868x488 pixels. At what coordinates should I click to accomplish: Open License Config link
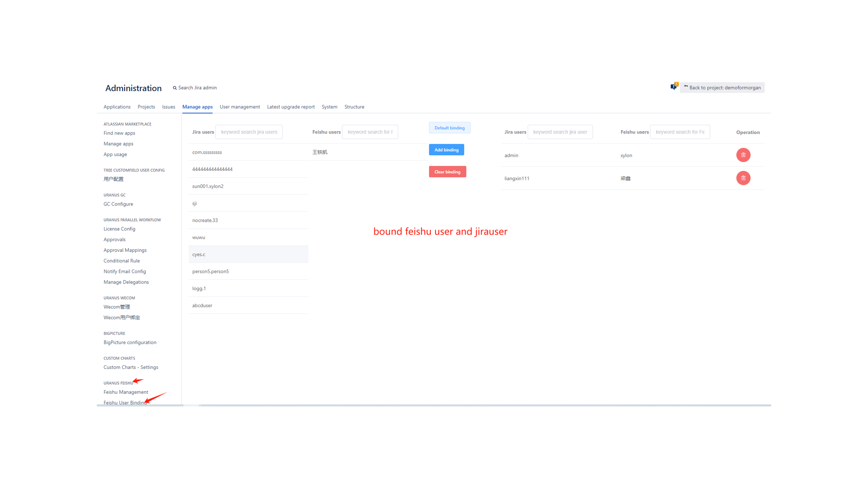coord(119,229)
